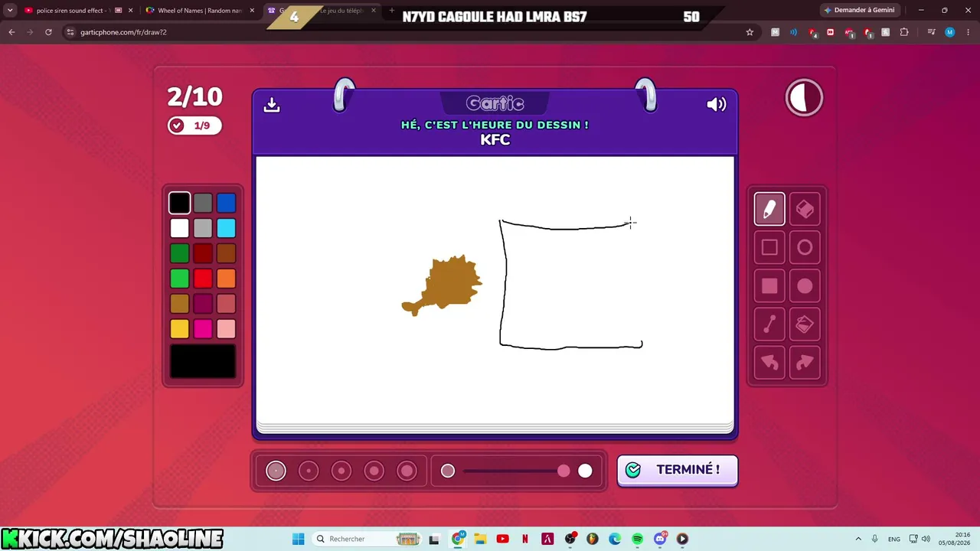Pick the white color swatch
Screen dimensions: 980x551
pos(179,228)
